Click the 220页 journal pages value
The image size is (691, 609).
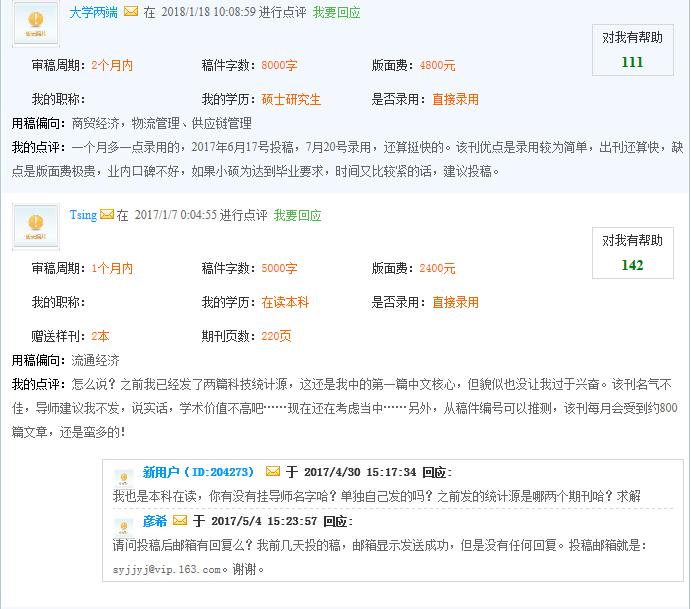tap(276, 336)
